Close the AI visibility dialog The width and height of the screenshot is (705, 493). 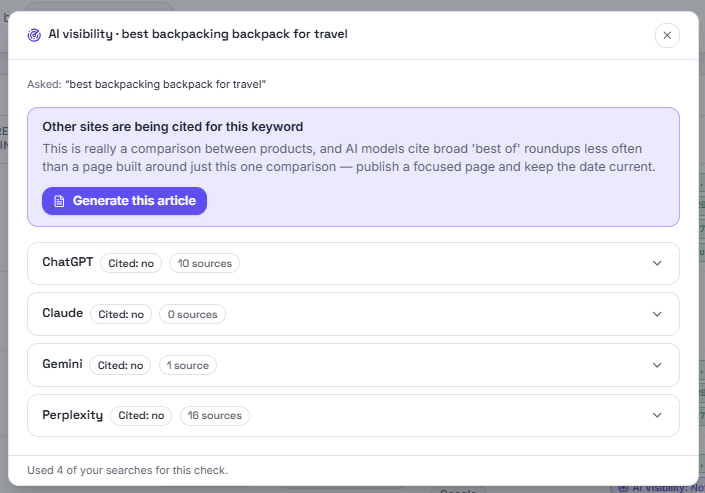(x=667, y=35)
